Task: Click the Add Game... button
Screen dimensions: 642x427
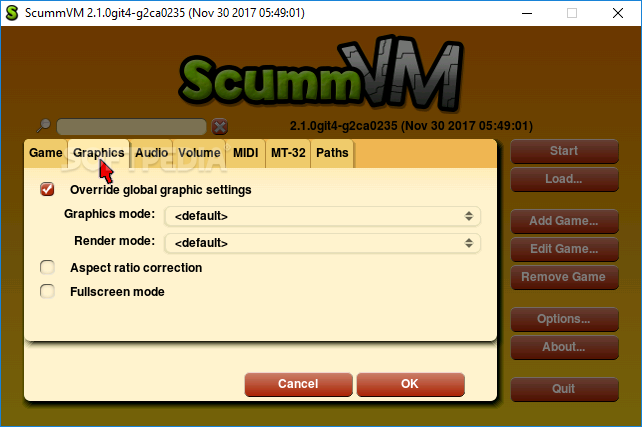Action: 564,221
